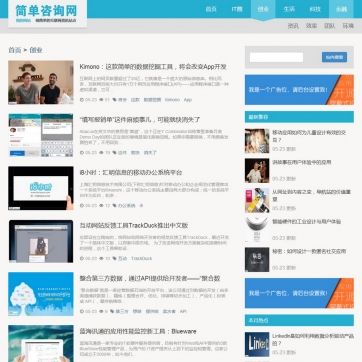This screenshot has height=362, width=362.
Task: Go to the 团队 sub-navigation link
Action: [330, 26]
